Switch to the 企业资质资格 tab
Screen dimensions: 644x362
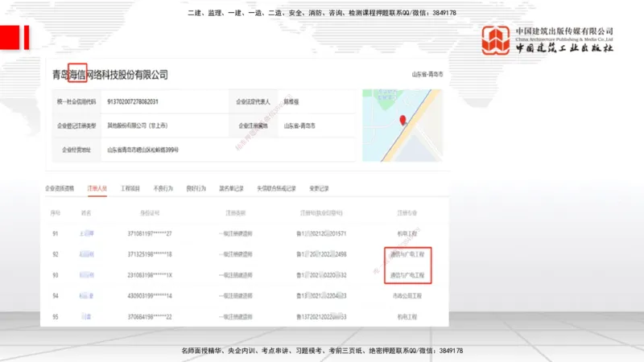(x=60, y=188)
